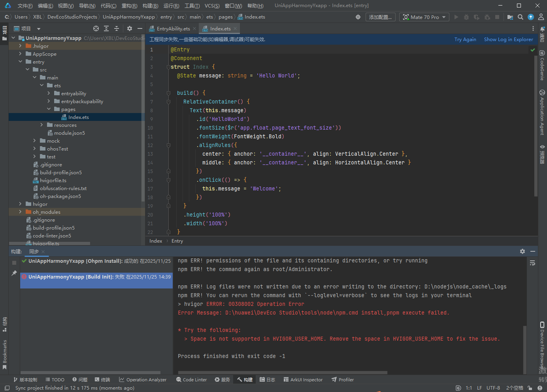Click project tree horizontal scrollbar
Screen dimensions: 547x392
[49, 243]
